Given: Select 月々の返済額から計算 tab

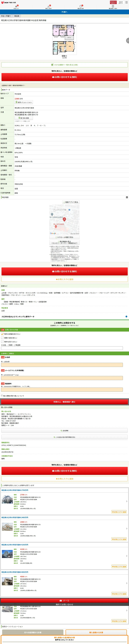Looking at the screenshot, I should (x=33, y=633).
